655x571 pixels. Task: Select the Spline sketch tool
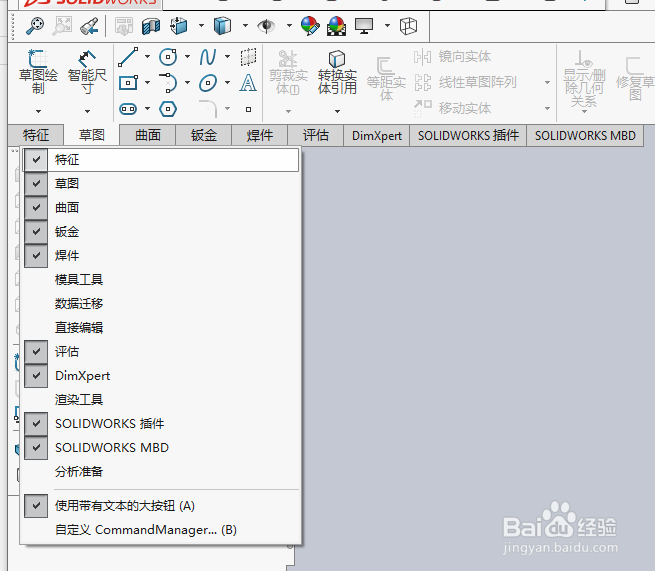(208, 57)
